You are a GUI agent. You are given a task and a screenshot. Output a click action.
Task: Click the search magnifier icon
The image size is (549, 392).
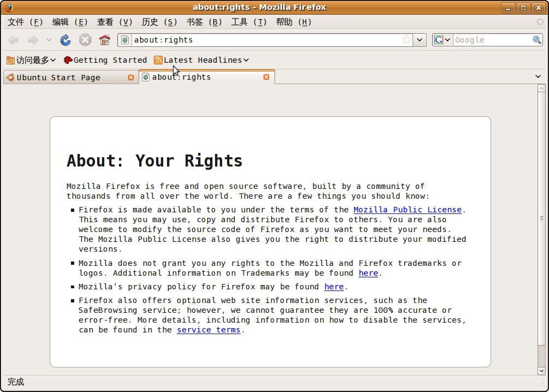[x=537, y=40]
